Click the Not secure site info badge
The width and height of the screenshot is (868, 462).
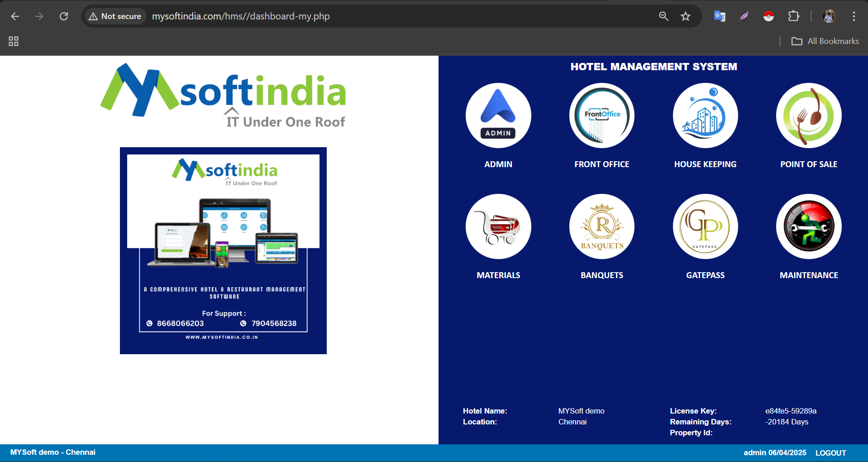pos(115,16)
